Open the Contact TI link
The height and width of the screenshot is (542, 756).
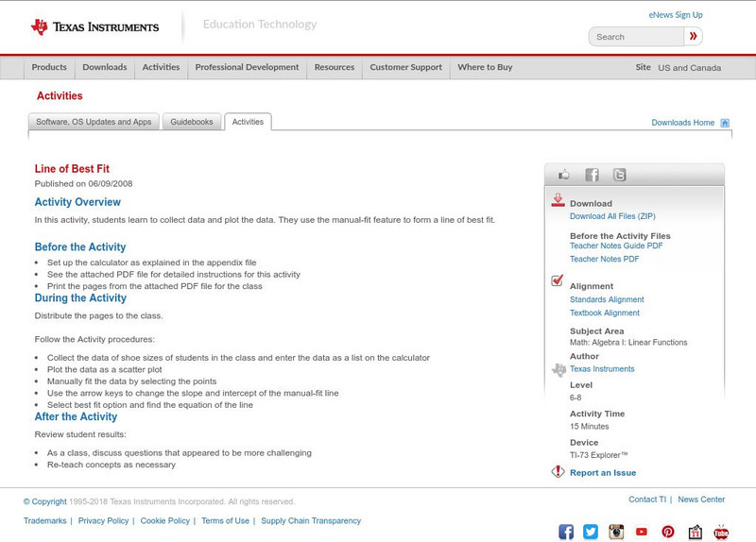(647, 500)
